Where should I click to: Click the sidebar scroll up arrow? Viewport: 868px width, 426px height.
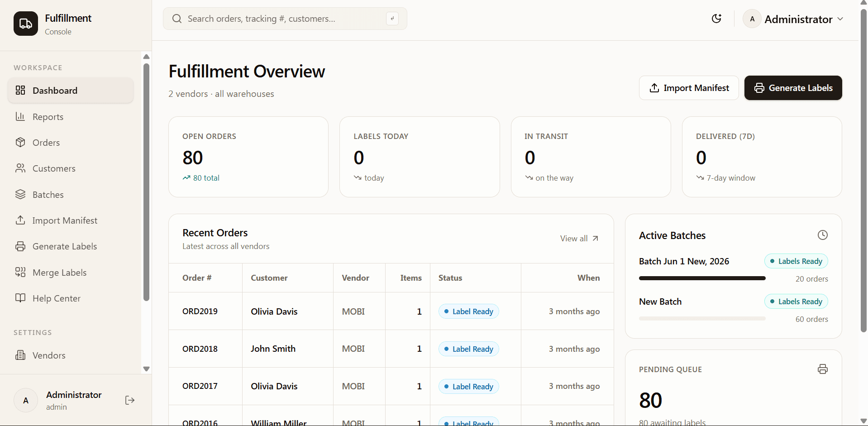[x=146, y=57]
